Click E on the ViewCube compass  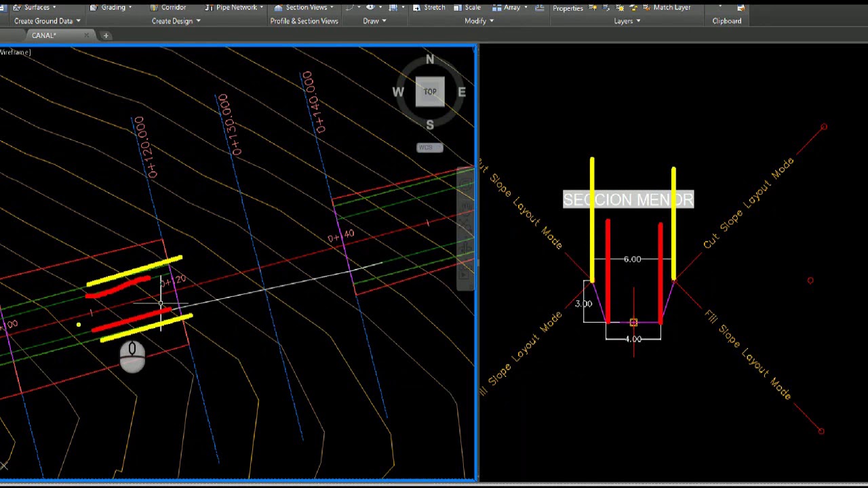pyautogui.click(x=462, y=92)
